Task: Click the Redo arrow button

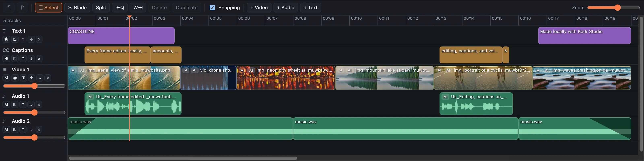Action: 22,7
